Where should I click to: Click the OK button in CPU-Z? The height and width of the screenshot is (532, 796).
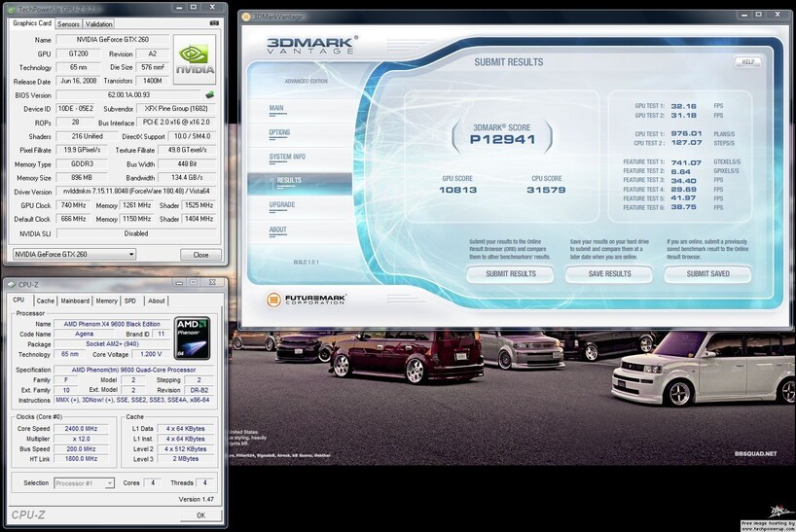click(201, 515)
